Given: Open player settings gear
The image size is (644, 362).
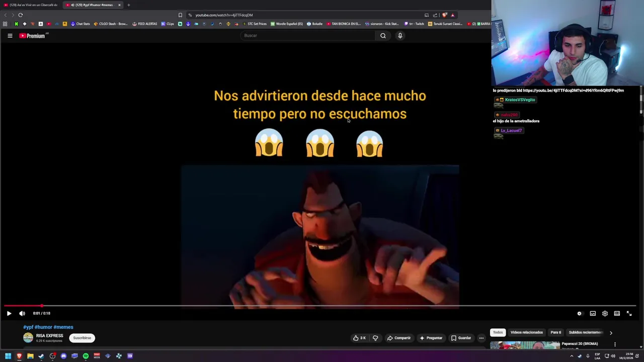Looking at the screenshot, I should click(605, 313).
